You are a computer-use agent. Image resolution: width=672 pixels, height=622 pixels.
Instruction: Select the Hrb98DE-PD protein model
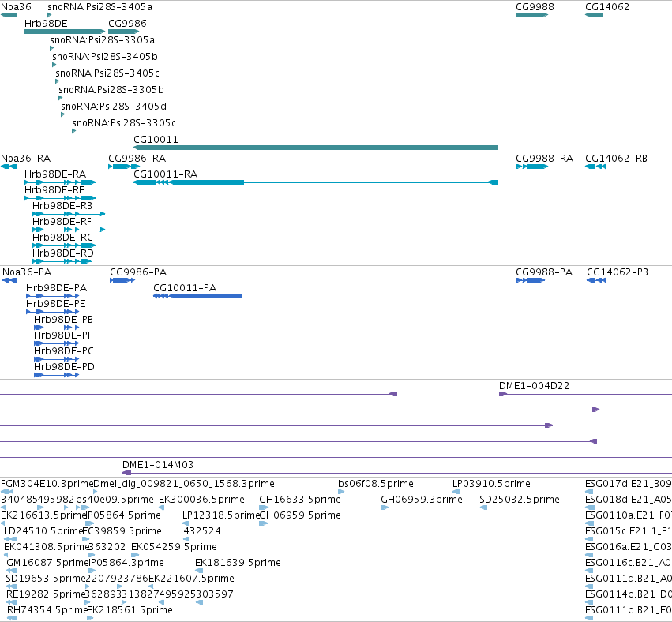click(x=57, y=375)
